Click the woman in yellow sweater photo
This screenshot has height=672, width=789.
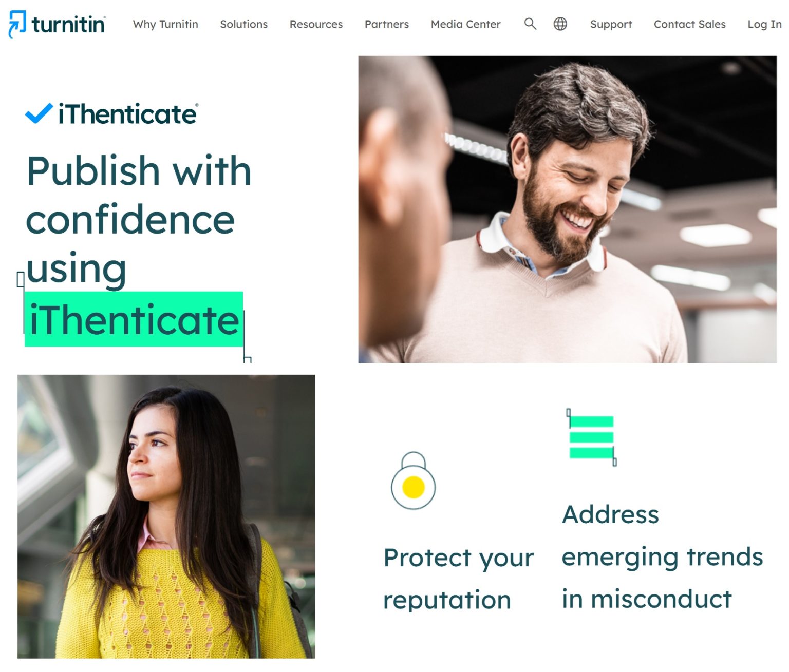coord(166,516)
